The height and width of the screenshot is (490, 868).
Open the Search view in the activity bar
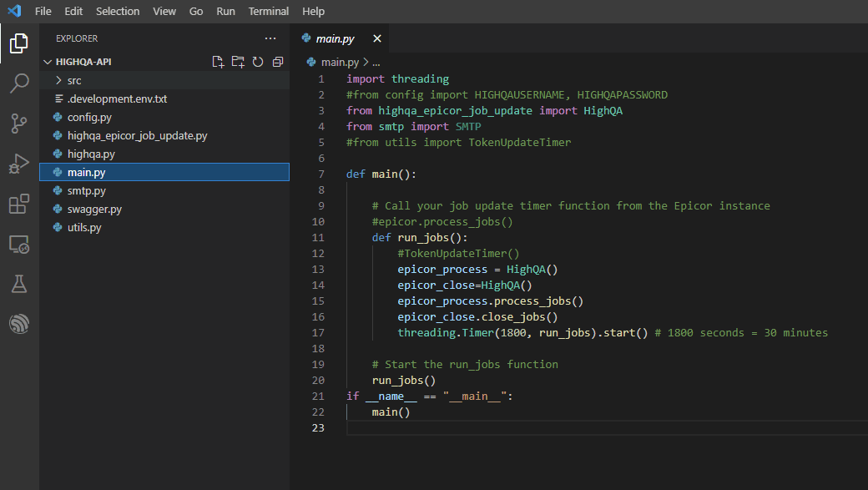(18, 83)
